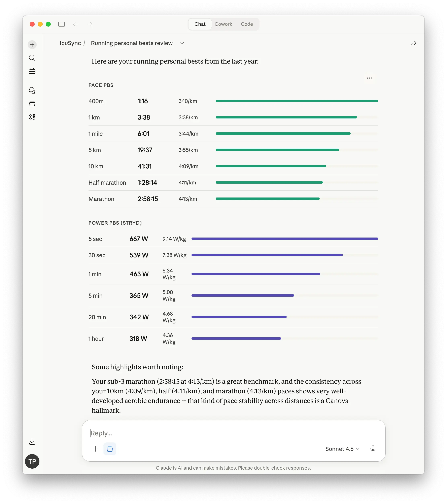Screen dimensions: 447x504
Task: Start a new chat with the plus icon
Action: [32, 45]
